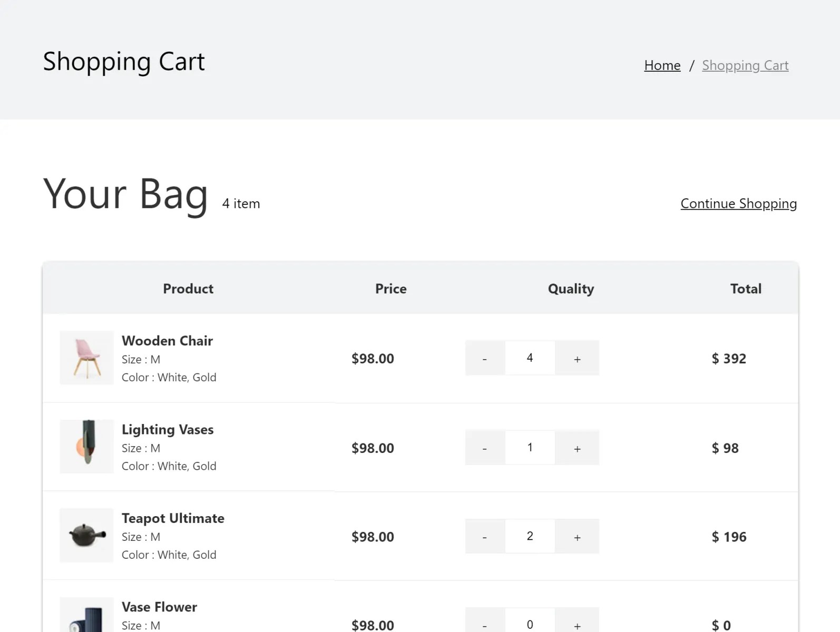Open the Vase Flower product thumbnail
This screenshot has width=840, height=632.
point(86,615)
